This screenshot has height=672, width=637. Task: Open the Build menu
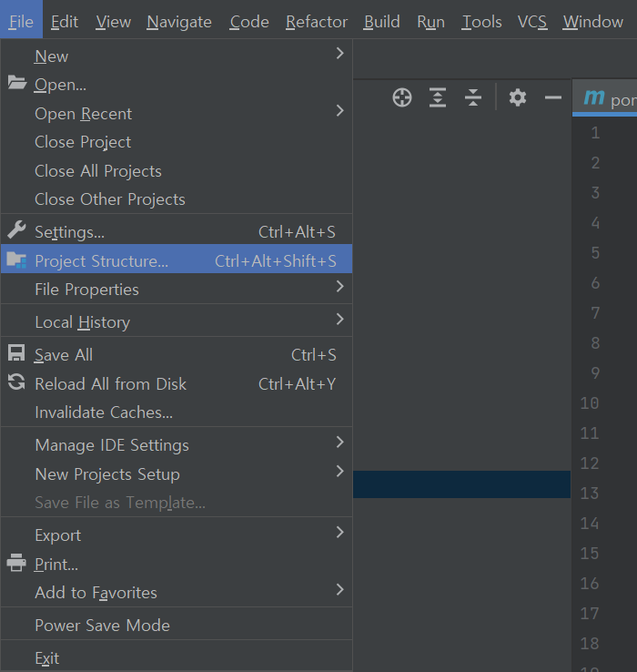point(381,22)
